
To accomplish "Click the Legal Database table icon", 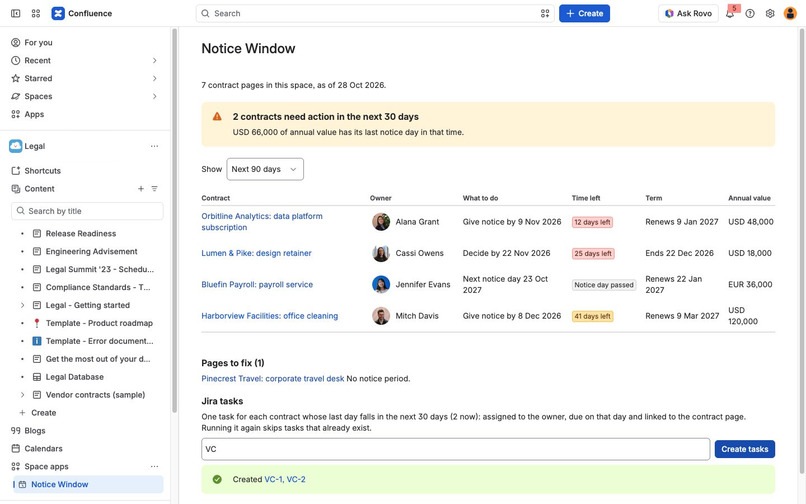I will (36, 377).
